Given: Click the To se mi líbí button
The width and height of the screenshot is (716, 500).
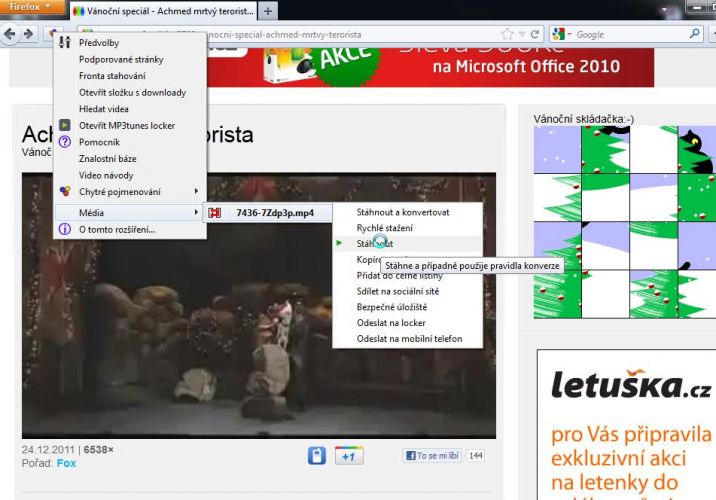Looking at the screenshot, I should tap(432, 456).
